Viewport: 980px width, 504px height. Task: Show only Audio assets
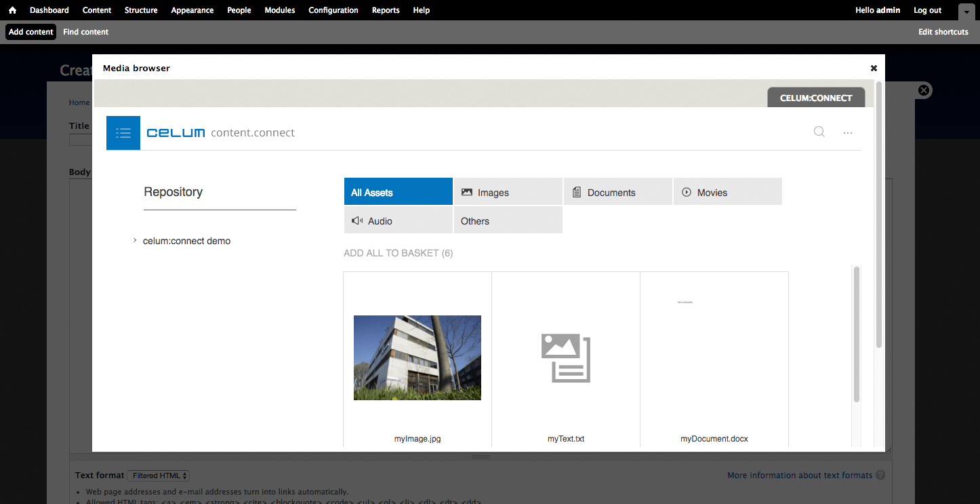point(398,220)
